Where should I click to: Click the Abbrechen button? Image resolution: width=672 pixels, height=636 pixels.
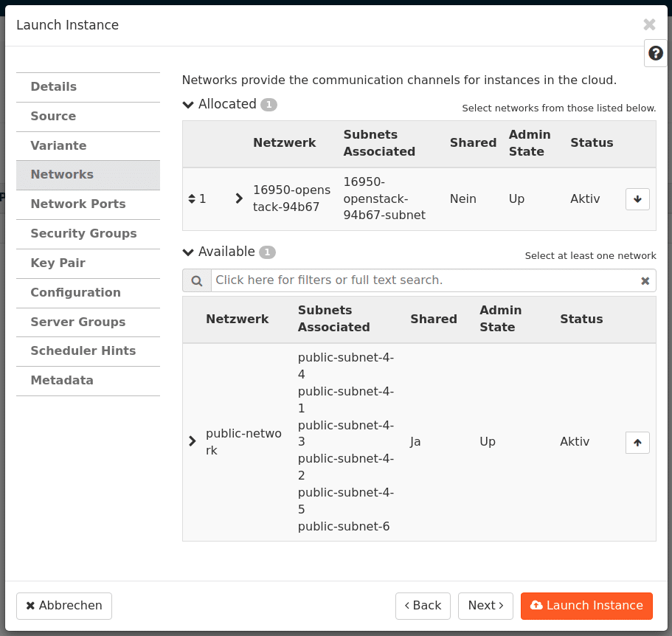tap(64, 606)
